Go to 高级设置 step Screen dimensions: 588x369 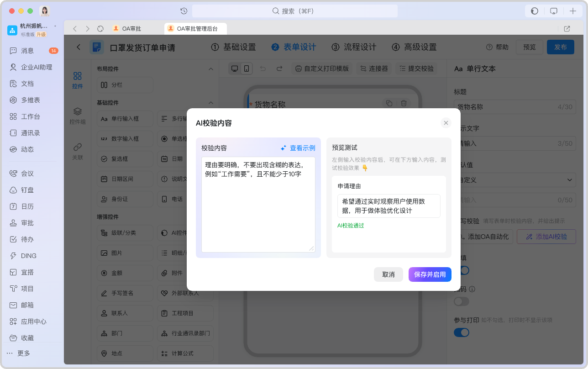(414, 47)
